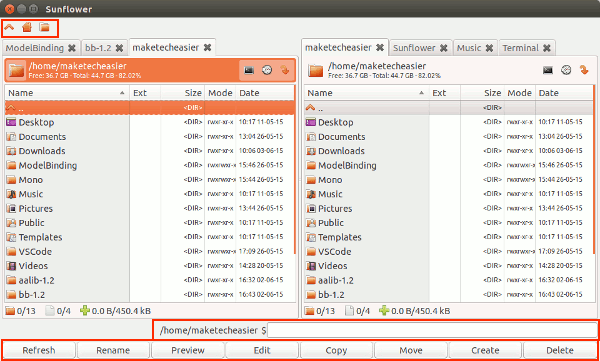This screenshot has width=600, height=361.
Task: Focus the command line input field
Action: coord(432,330)
